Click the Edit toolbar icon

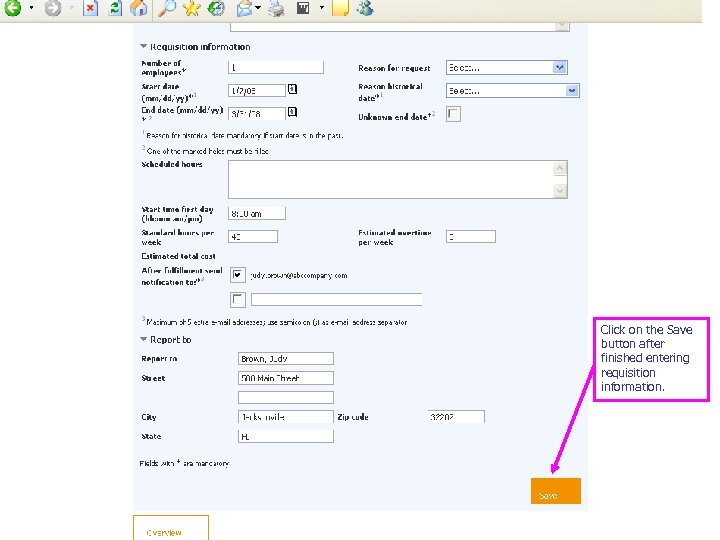coord(303,7)
